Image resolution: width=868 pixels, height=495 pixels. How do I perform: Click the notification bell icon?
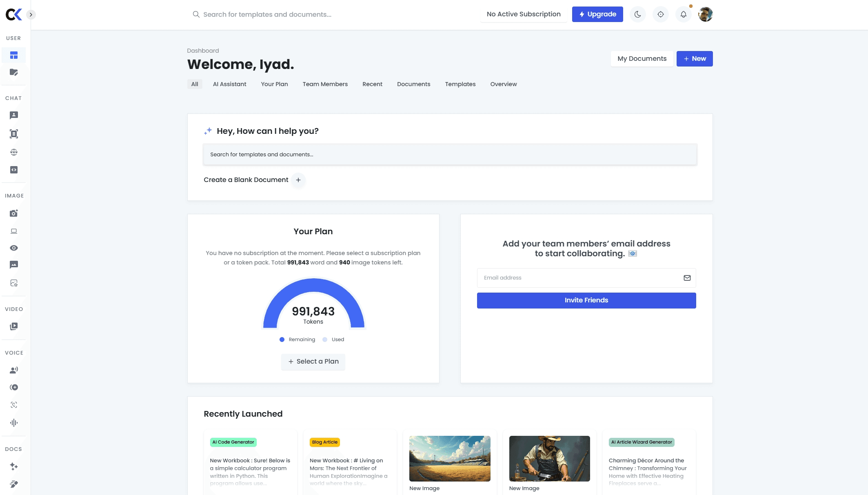point(684,14)
